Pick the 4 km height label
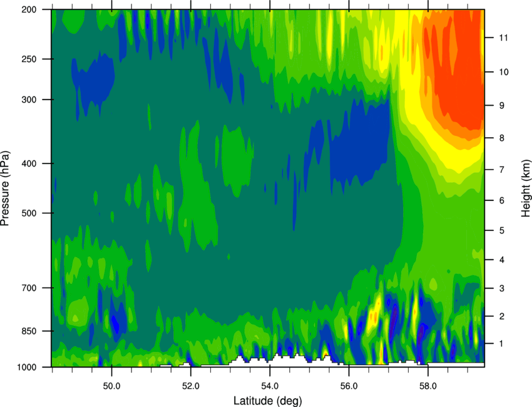This screenshot has width=532, height=407. coord(502,260)
